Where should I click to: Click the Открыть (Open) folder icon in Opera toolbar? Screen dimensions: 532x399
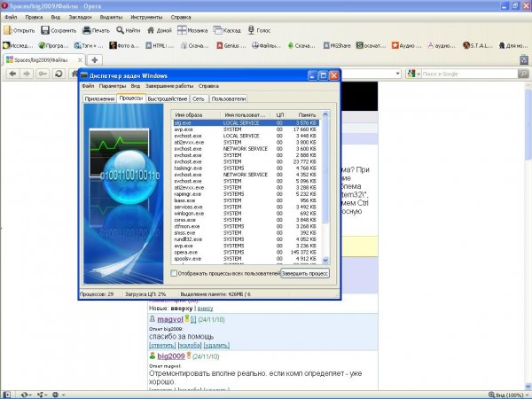pyautogui.click(x=8, y=30)
